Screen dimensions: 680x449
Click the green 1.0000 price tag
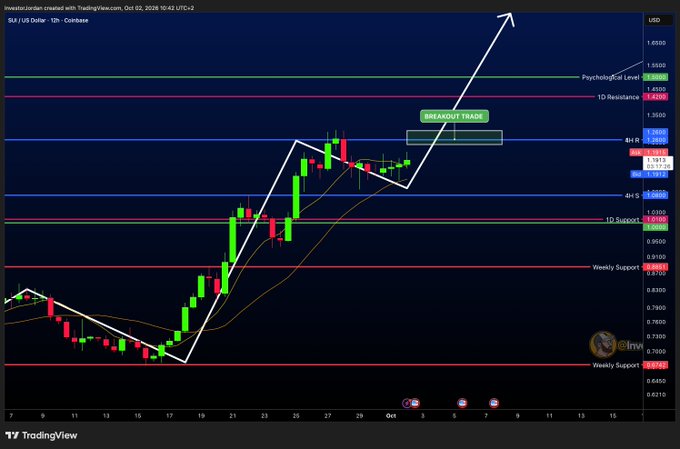655,227
